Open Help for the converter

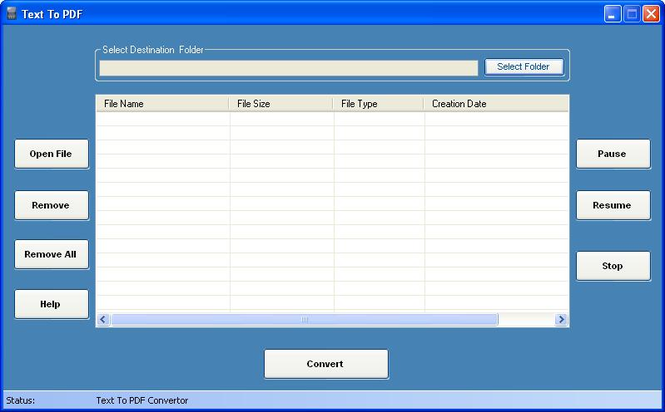51,304
